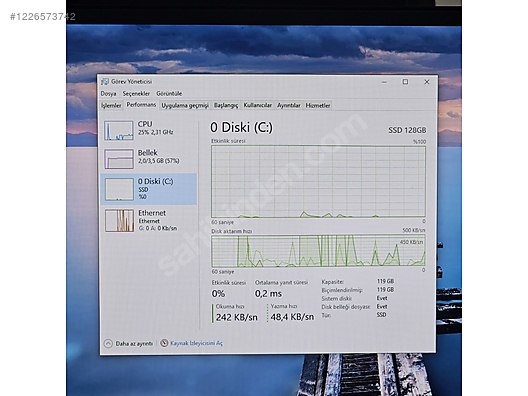Maximize the Görev Yöneticisi window

pos(405,82)
